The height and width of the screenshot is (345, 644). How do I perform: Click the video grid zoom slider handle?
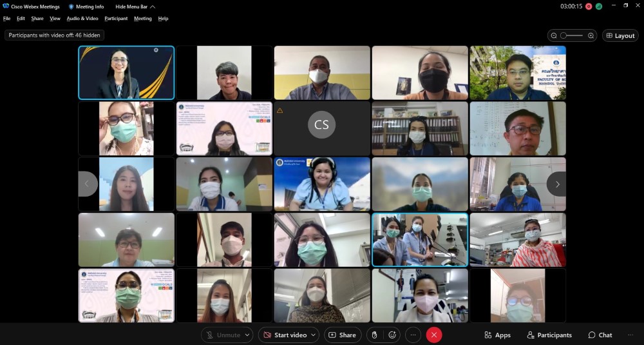coord(563,36)
